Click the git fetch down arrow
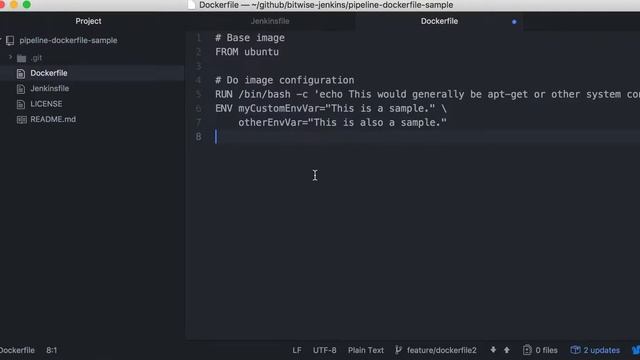The width and height of the screenshot is (640, 360). pos(493,350)
